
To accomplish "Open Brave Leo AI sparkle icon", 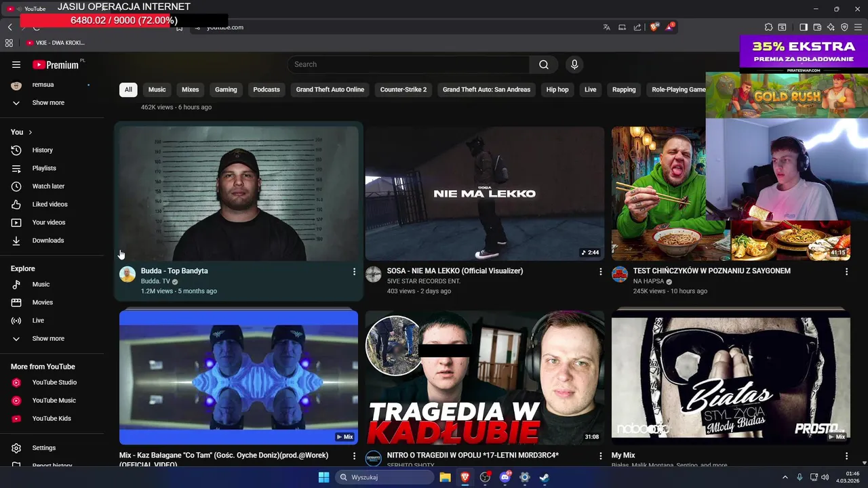I will tap(831, 27).
